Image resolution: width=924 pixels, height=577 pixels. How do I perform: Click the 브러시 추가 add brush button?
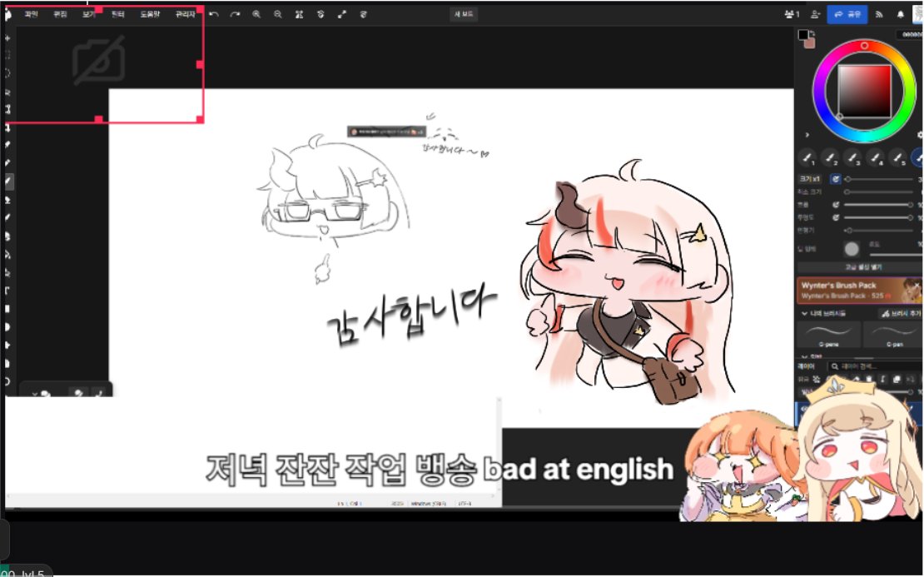pos(900,314)
